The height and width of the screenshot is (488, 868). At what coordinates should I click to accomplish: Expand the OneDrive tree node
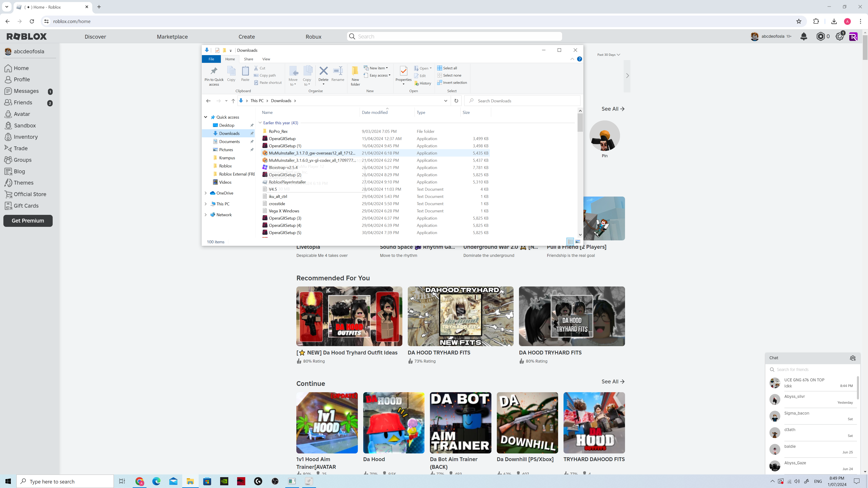pos(205,193)
